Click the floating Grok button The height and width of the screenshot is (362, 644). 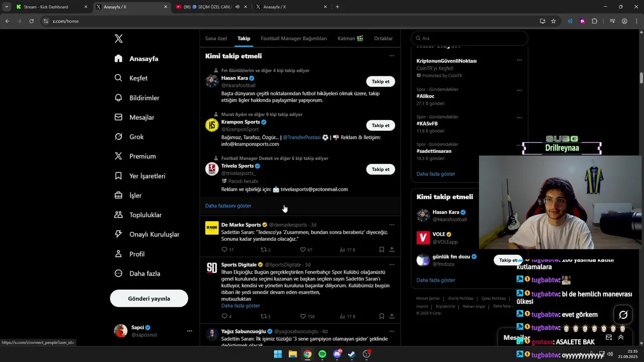623,315
